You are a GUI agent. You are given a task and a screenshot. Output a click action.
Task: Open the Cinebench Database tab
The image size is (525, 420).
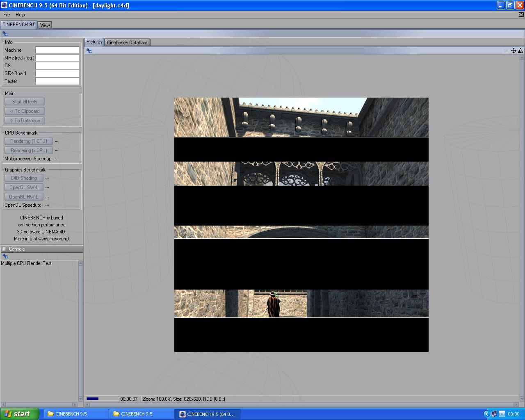coord(128,42)
